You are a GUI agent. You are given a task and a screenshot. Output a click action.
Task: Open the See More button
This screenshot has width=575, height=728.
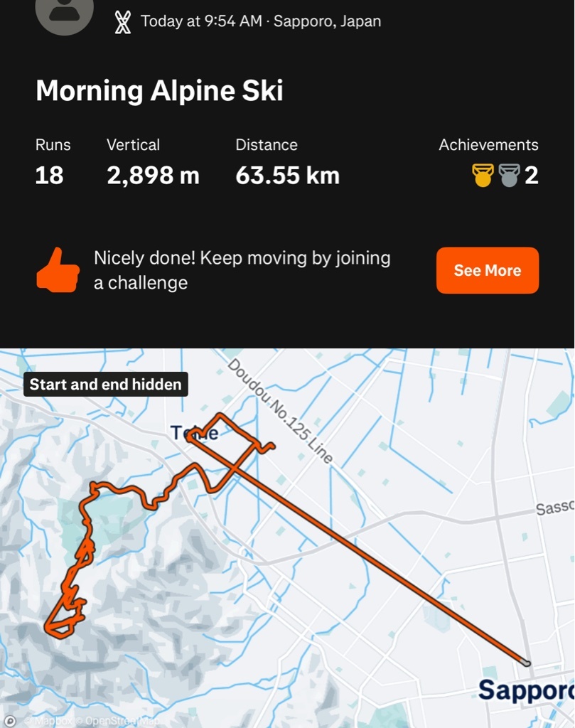coord(488,270)
